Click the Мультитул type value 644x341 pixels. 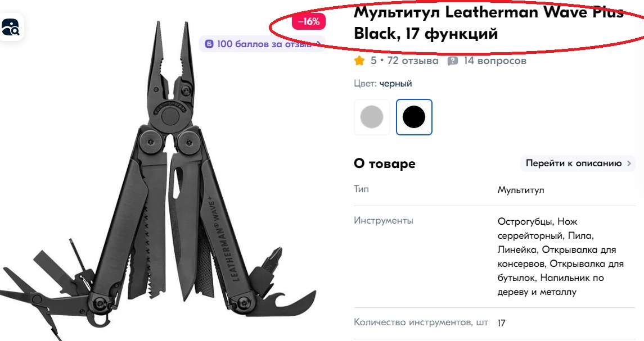coord(521,190)
